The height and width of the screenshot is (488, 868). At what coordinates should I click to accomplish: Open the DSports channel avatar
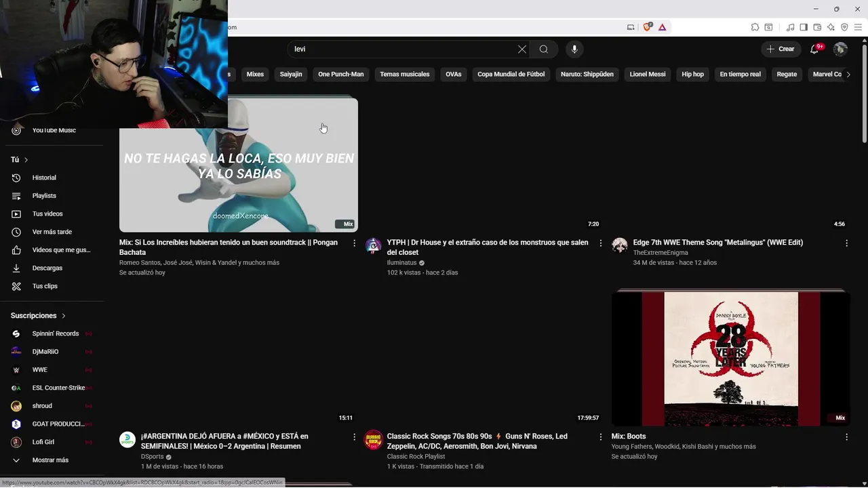[x=127, y=439]
